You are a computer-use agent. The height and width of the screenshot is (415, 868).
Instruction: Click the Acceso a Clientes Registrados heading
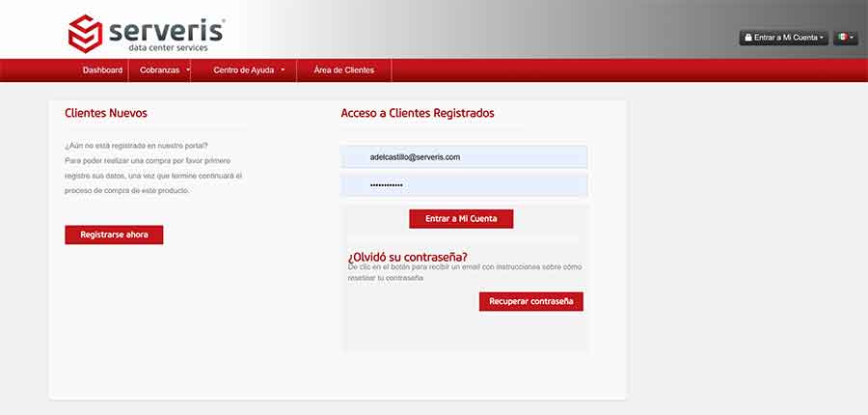click(x=418, y=113)
